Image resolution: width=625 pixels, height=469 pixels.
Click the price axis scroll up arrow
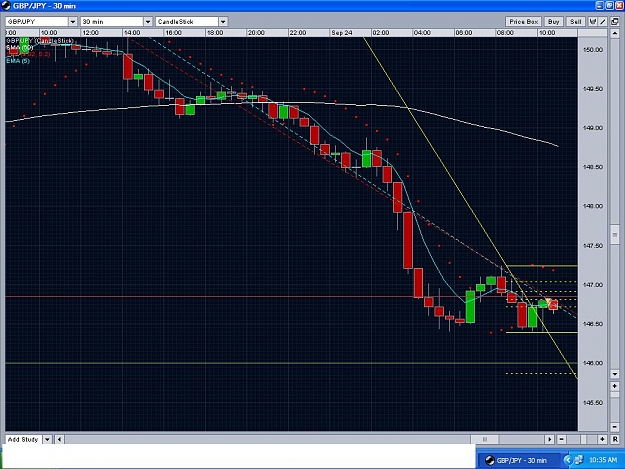pos(614,34)
